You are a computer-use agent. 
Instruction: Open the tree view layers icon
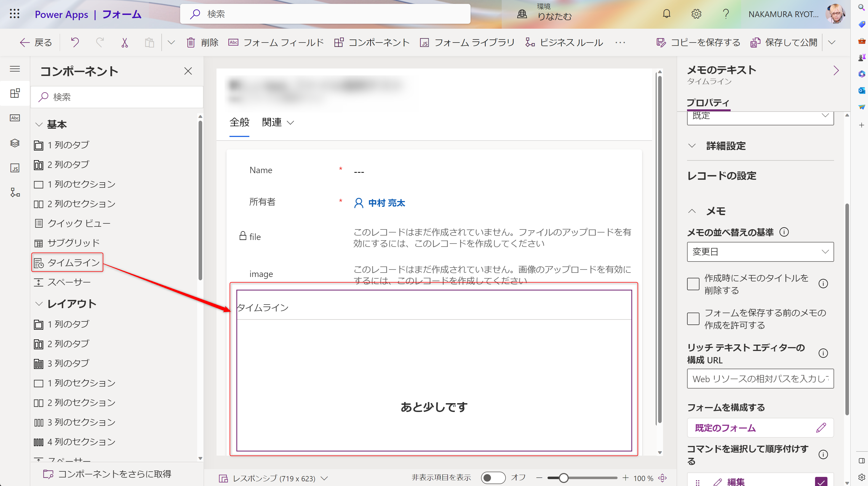pyautogui.click(x=15, y=143)
